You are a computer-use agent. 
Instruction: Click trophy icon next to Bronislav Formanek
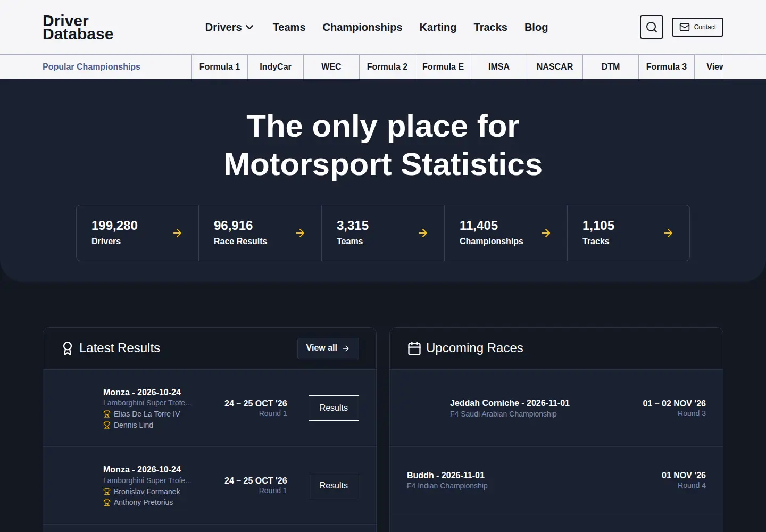107,492
